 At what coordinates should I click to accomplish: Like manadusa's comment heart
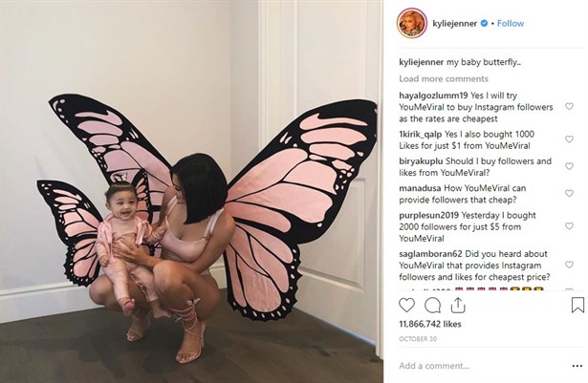pos(569,193)
